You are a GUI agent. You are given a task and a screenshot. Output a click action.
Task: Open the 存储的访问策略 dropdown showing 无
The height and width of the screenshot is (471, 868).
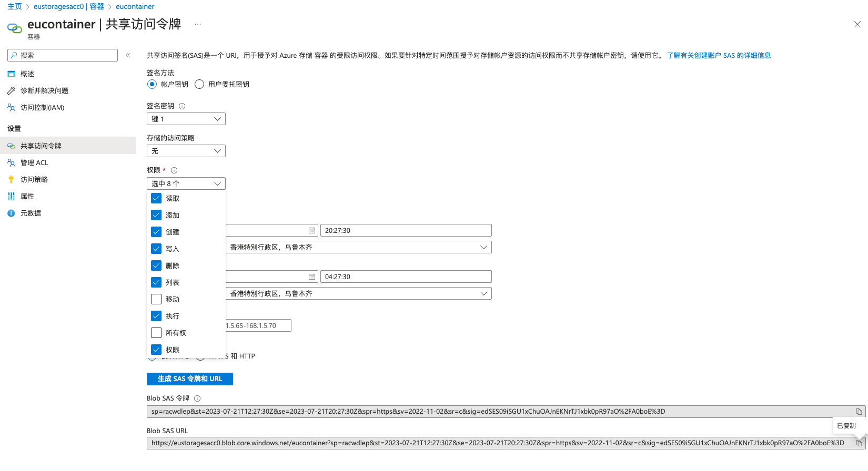point(186,151)
